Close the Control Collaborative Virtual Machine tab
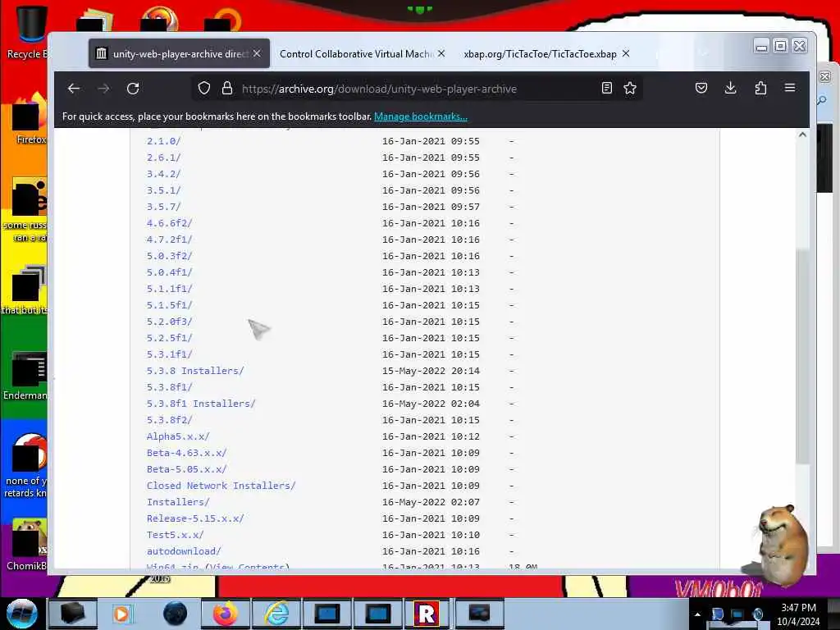Image resolution: width=840 pixels, height=630 pixels. (x=441, y=53)
